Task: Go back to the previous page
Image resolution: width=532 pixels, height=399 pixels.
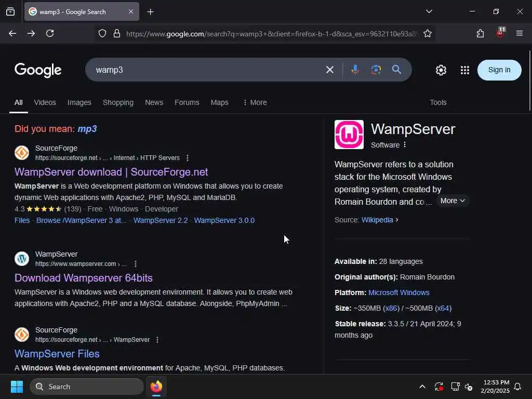Action: tap(12, 33)
